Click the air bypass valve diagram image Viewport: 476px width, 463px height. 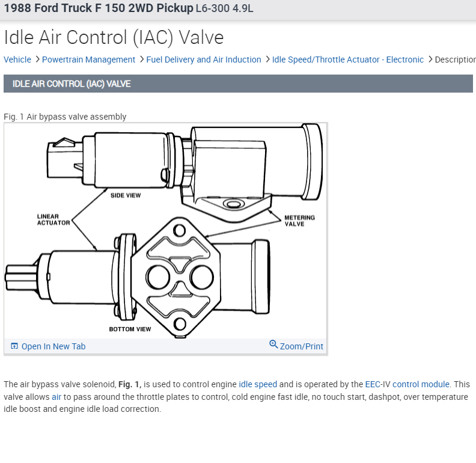pos(165,230)
